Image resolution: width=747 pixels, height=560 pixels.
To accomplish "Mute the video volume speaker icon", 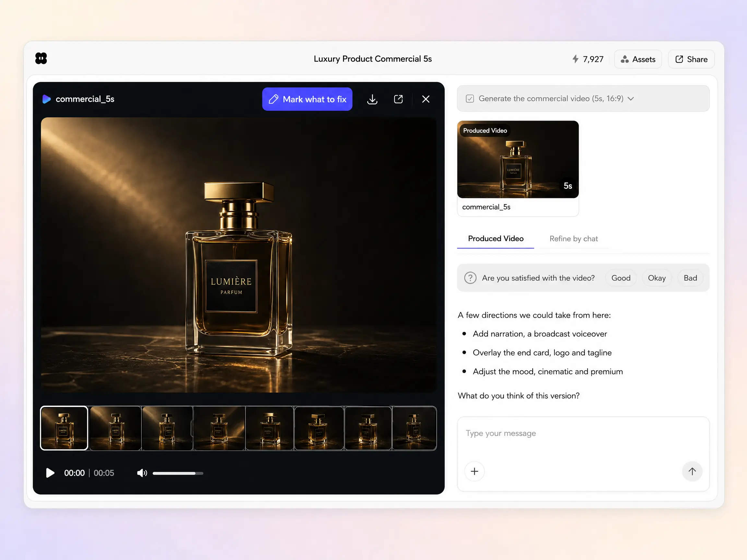I will (x=142, y=473).
